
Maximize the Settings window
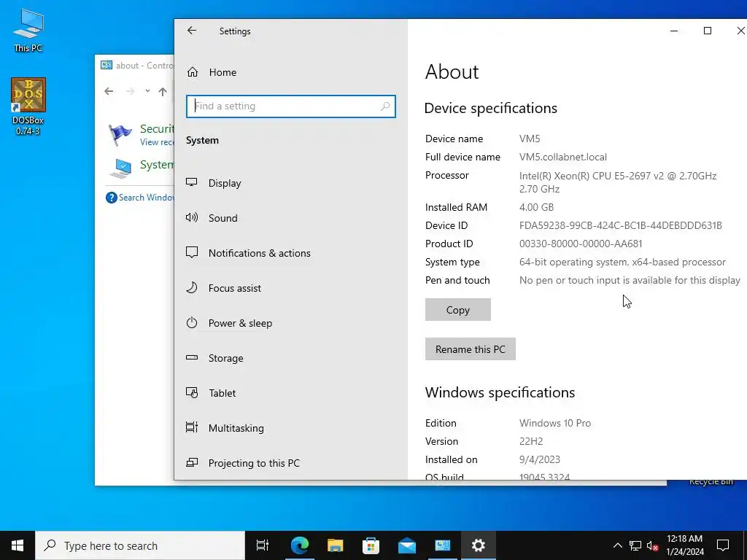(x=708, y=31)
